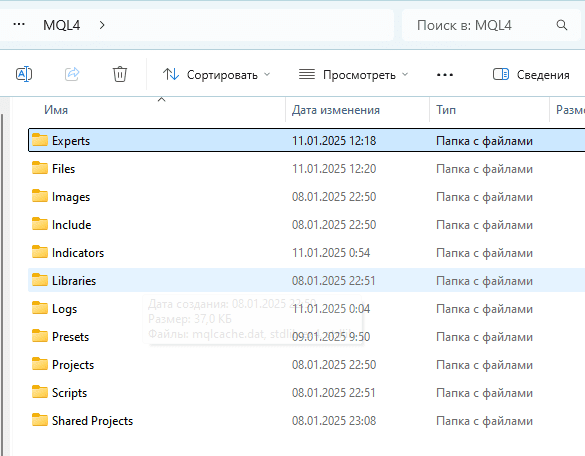
Task: Click date 11.01.2025 0:54 of Indicators
Action: pyautogui.click(x=331, y=253)
